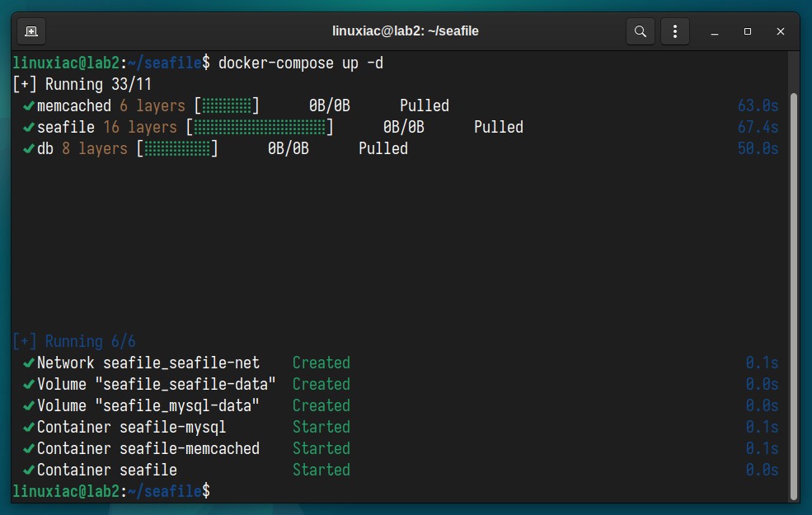Viewport: 812px width, 515px height.
Task: Click the bottom command prompt line
Action: (x=111, y=490)
